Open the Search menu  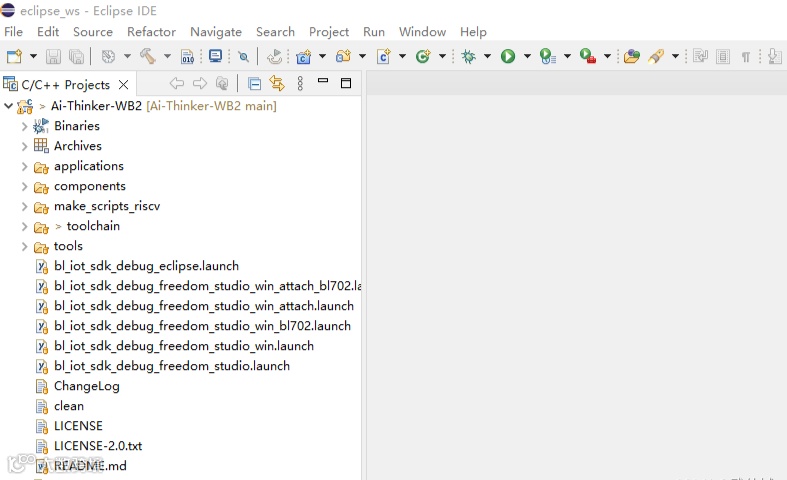pos(276,32)
